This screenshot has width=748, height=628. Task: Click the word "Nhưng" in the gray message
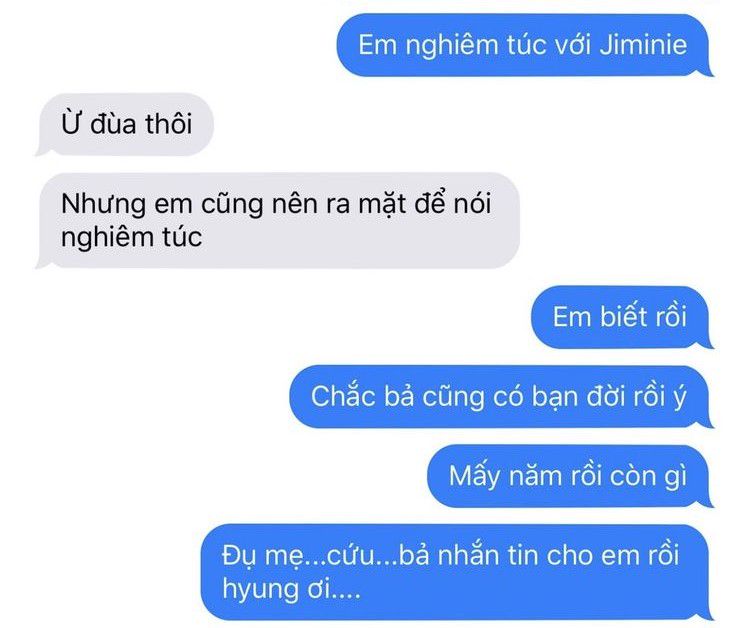(x=104, y=205)
